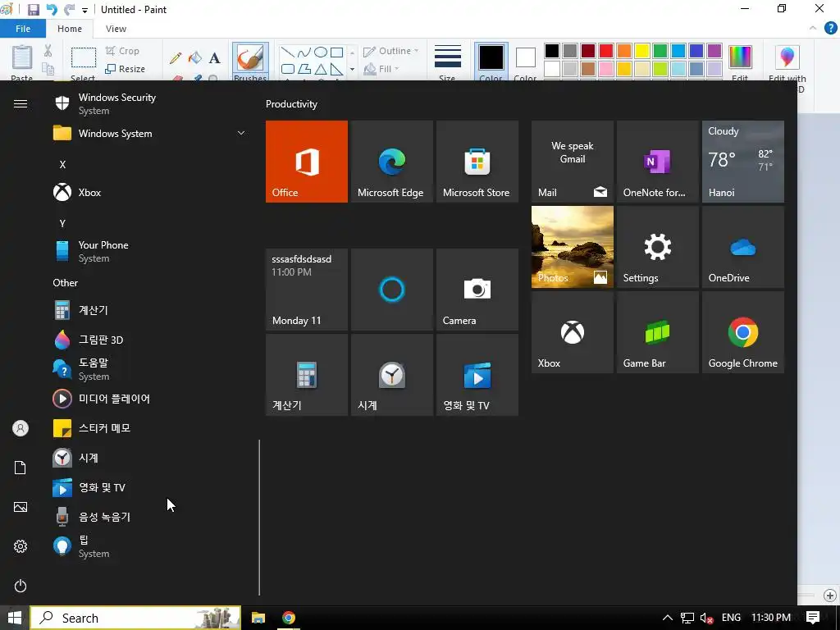
Task: Open the OneDrive tile
Action: 742,247
